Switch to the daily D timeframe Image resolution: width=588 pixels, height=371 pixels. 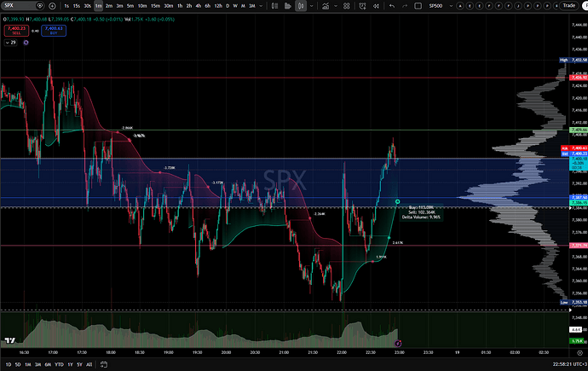pyautogui.click(x=228, y=6)
